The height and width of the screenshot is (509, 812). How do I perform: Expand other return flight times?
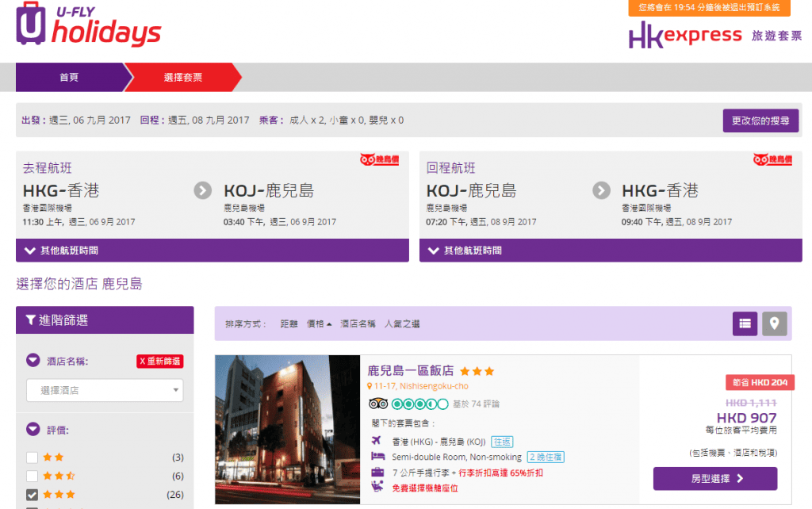click(611, 251)
